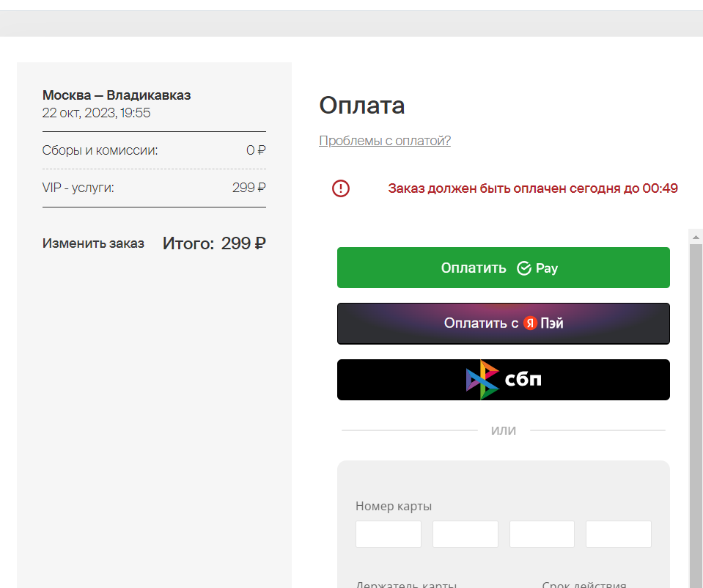
Task: Pay with Яндекс Пэй
Action: tap(503, 323)
